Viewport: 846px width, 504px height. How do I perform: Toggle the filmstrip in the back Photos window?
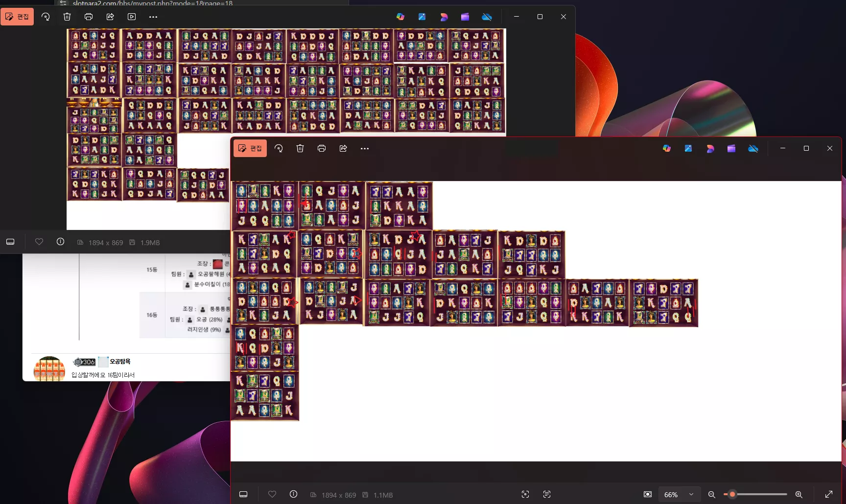[10, 242]
